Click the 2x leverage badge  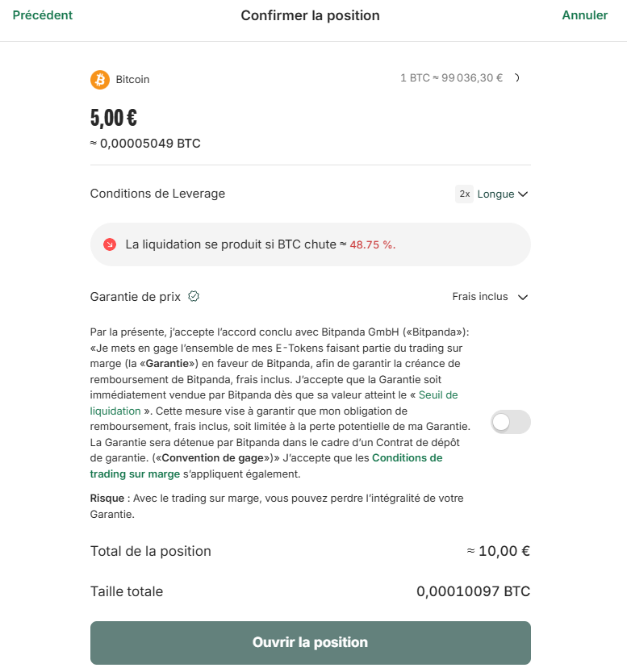tap(463, 194)
